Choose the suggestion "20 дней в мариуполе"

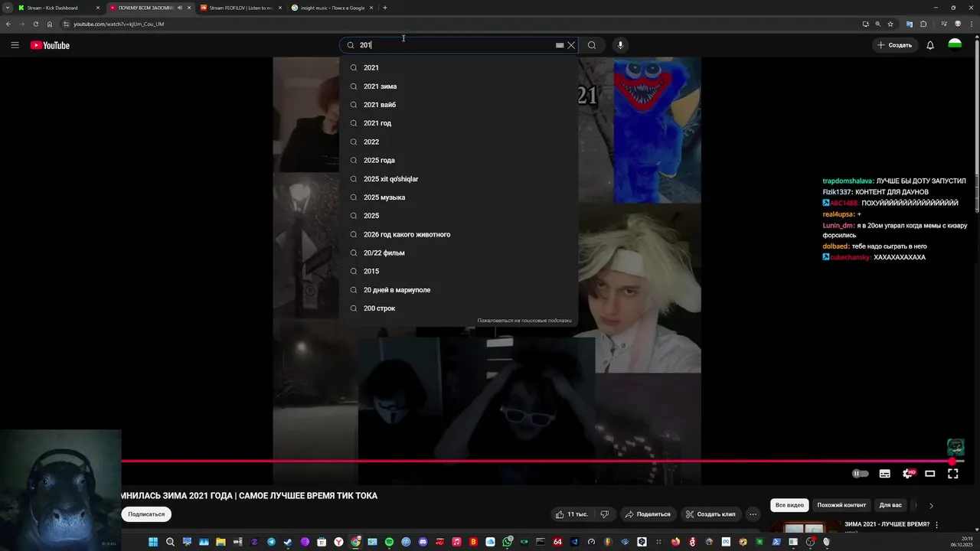(459, 290)
